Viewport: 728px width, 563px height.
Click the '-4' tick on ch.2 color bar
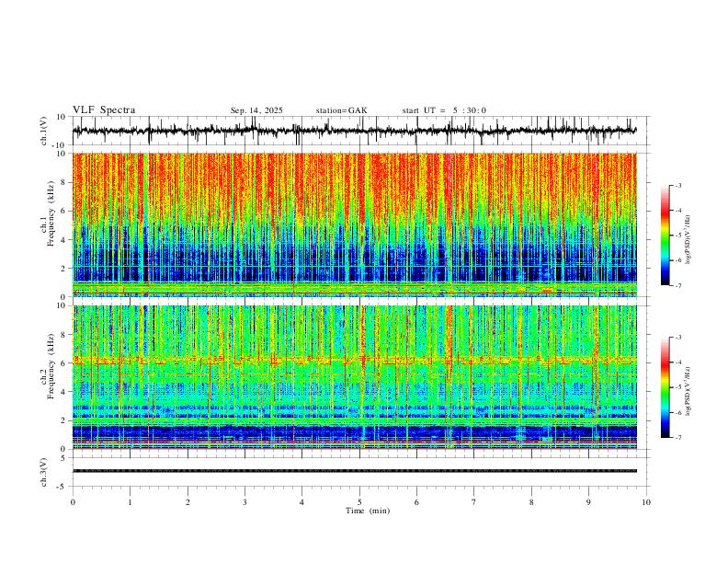point(678,362)
